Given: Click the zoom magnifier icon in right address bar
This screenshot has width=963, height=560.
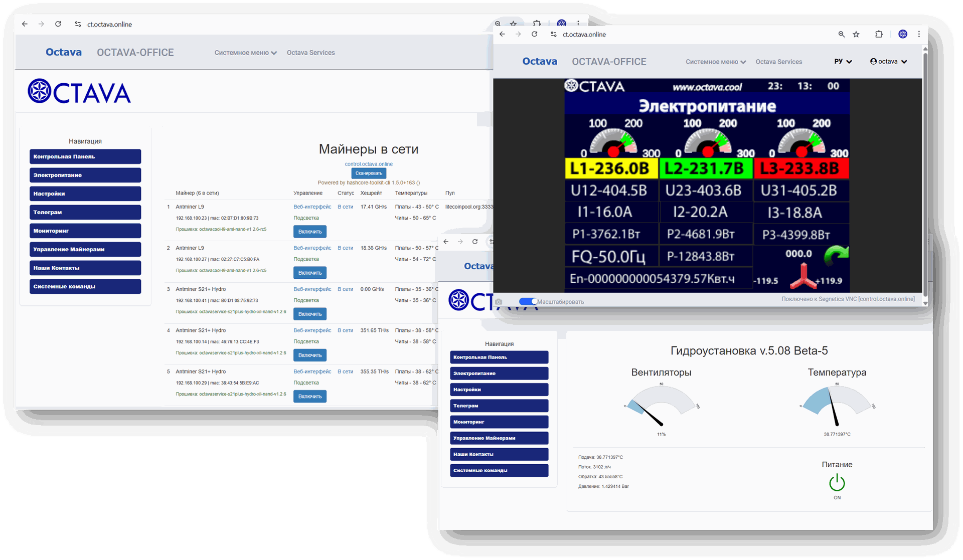Looking at the screenshot, I should pyautogui.click(x=842, y=35).
